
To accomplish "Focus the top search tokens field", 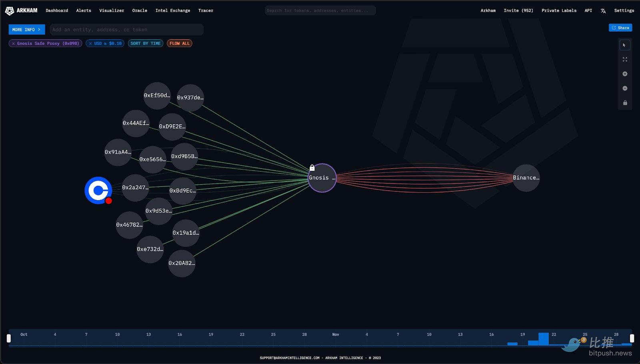I will coord(320,11).
